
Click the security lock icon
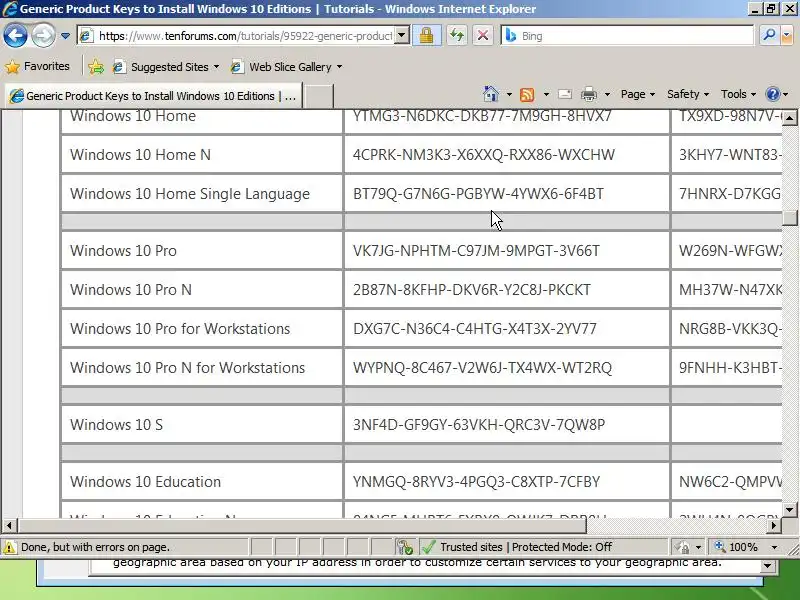427,35
